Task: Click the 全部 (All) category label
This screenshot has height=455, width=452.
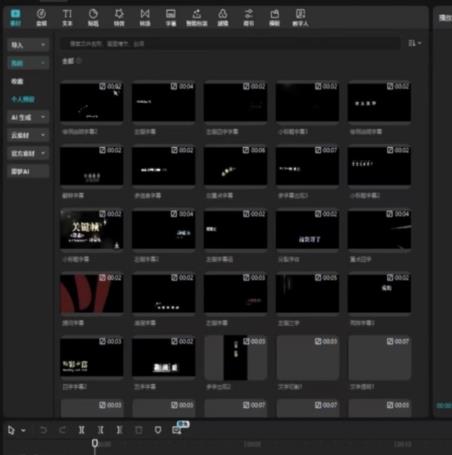Action: coord(68,61)
